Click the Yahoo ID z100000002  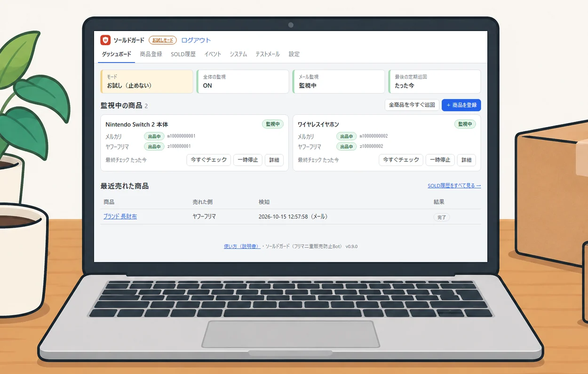click(372, 147)
